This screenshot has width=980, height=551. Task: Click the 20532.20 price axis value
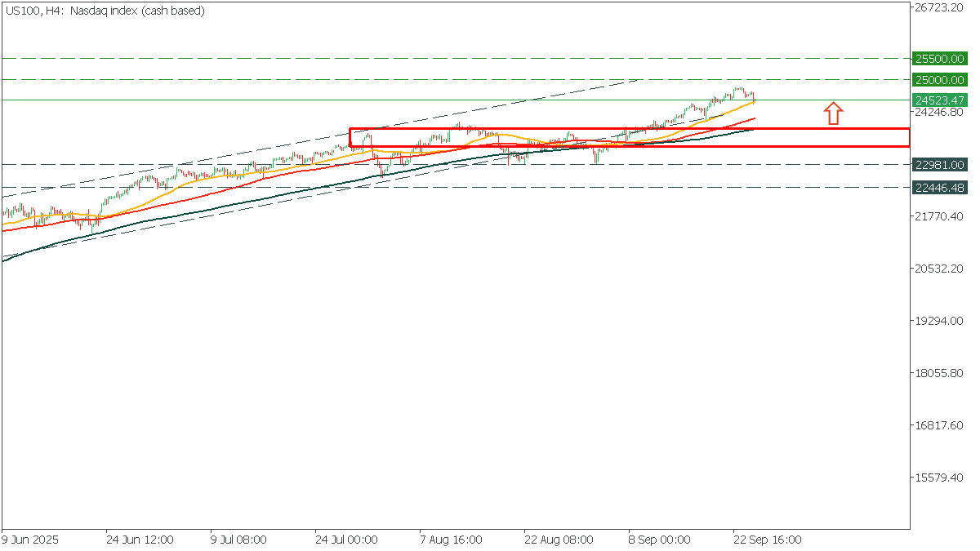tap(939, 269)
